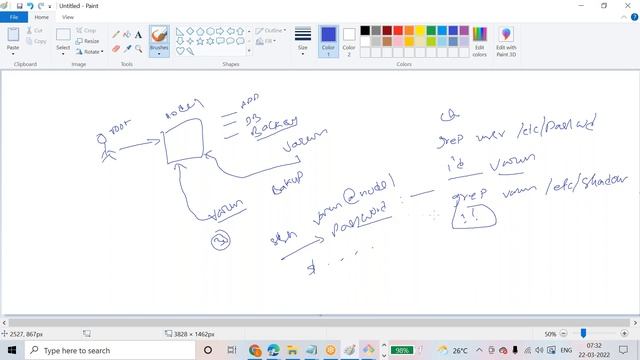The image size is (640, 360).
Task: Click the Undo arrow in title bar
Action: (30, 6)
